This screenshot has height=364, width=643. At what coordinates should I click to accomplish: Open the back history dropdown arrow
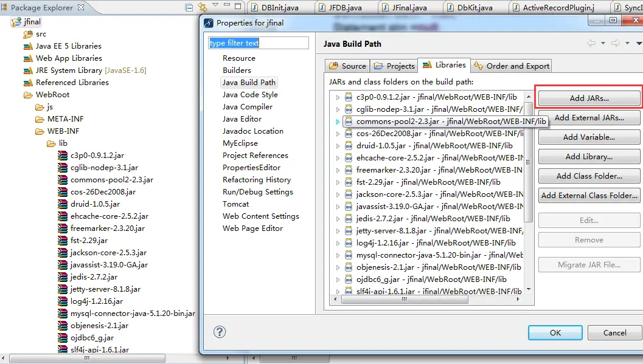point(603,43)
